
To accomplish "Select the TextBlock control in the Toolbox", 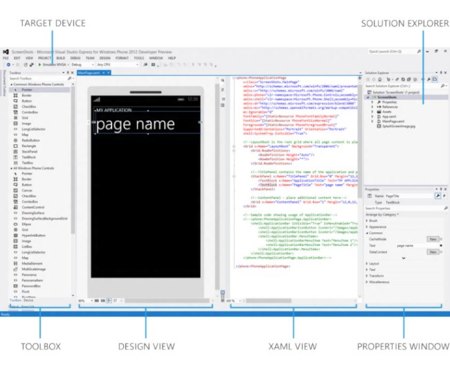I will point(29,157).
